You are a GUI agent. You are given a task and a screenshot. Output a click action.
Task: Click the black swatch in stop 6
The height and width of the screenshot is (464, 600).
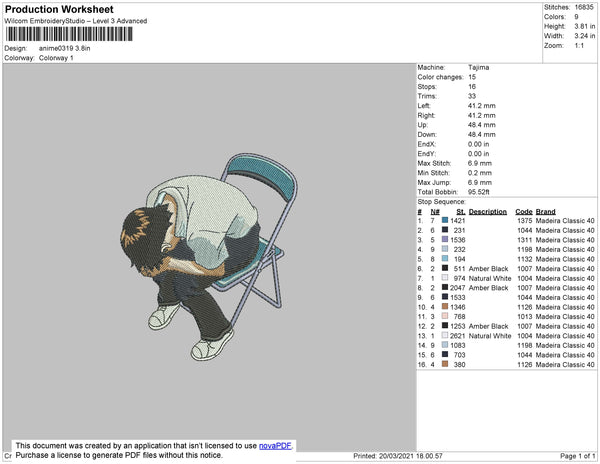(444, 269)
